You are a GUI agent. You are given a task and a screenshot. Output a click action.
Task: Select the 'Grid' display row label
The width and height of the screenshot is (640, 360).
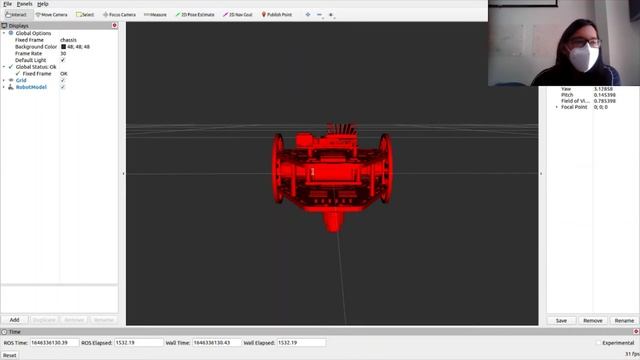click(21, 80)
